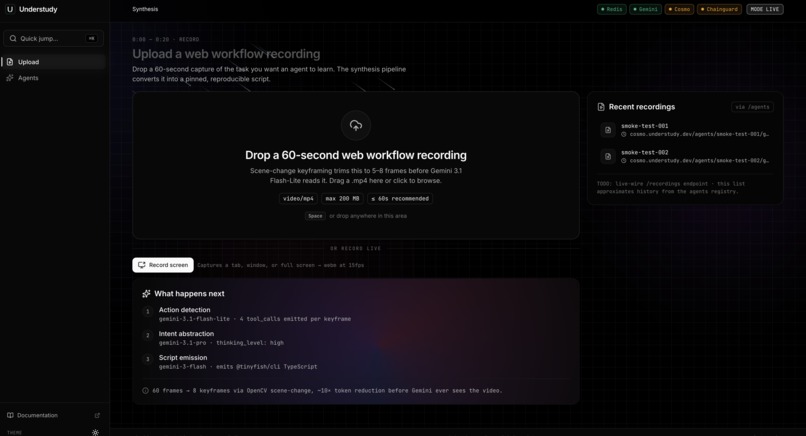The image size is (806, 436).
Task: Toggle the theme sun icon
Action: click(95, 432)
